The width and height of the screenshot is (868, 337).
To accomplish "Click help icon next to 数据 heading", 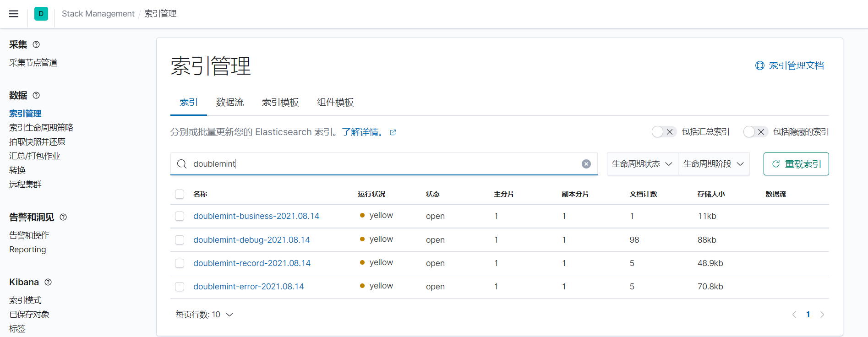I will (36, 95).
